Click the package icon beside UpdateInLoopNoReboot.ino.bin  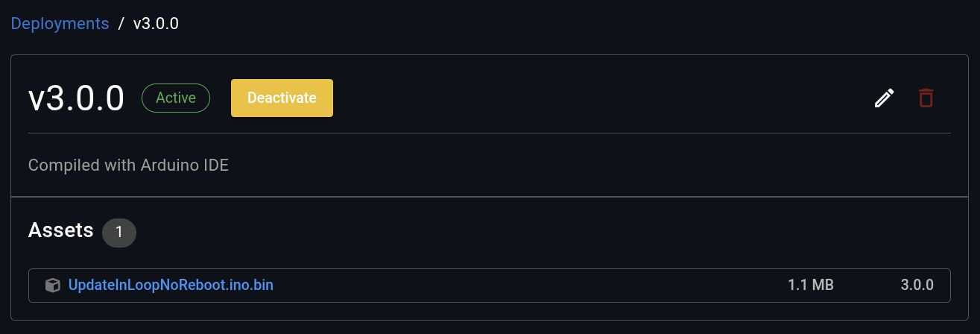coord(52,285)
